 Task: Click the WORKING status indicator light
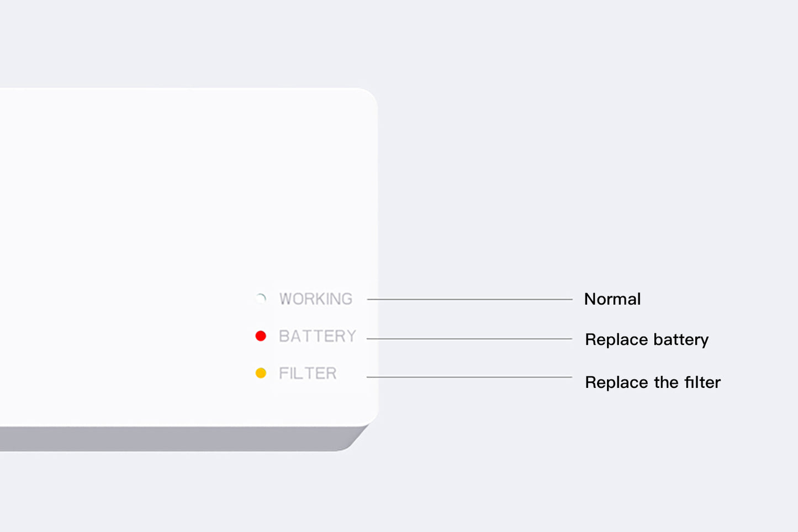coord(261,299)
